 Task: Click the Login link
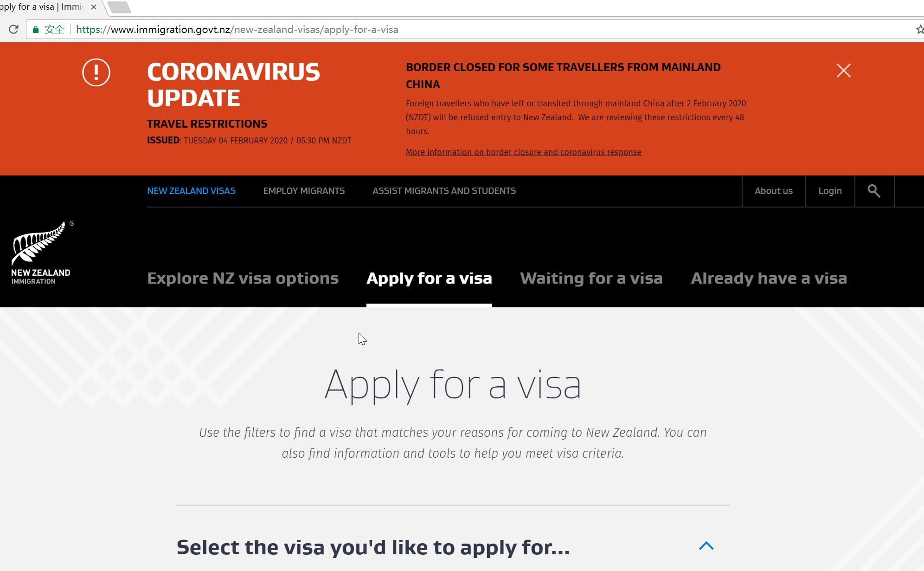coord(830,191)
